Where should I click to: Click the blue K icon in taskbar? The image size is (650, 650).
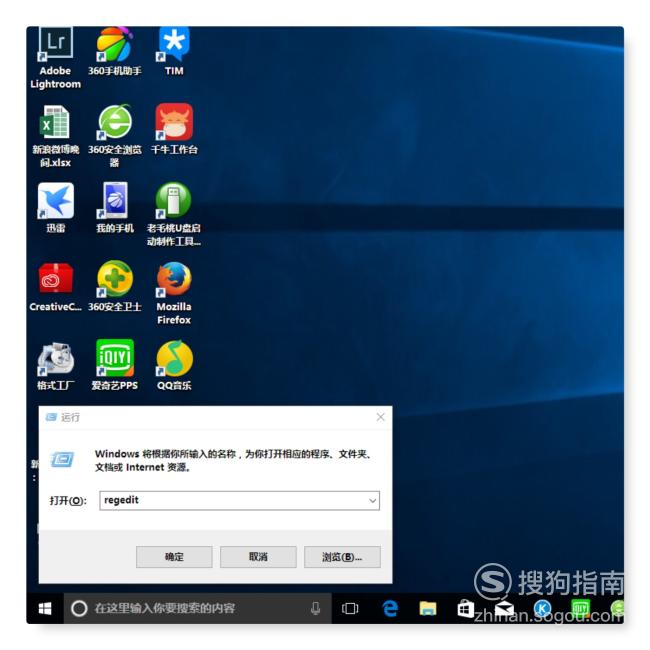(542, 609)
